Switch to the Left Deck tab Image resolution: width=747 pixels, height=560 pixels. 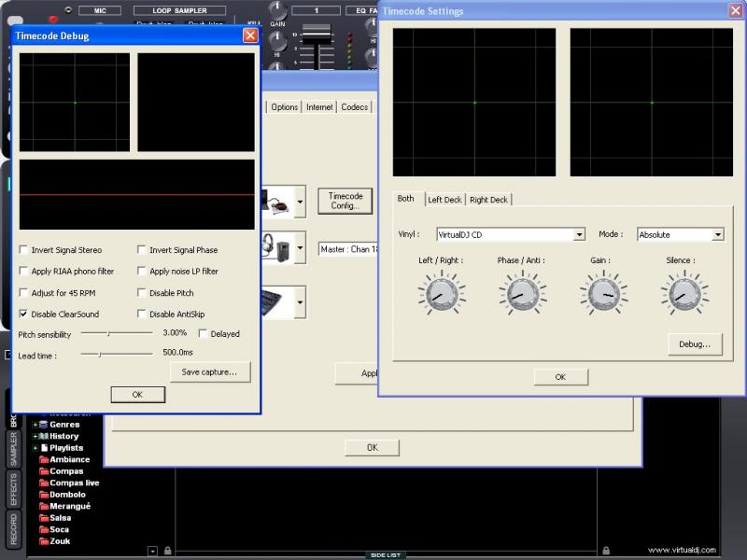[x=444, y=200]
